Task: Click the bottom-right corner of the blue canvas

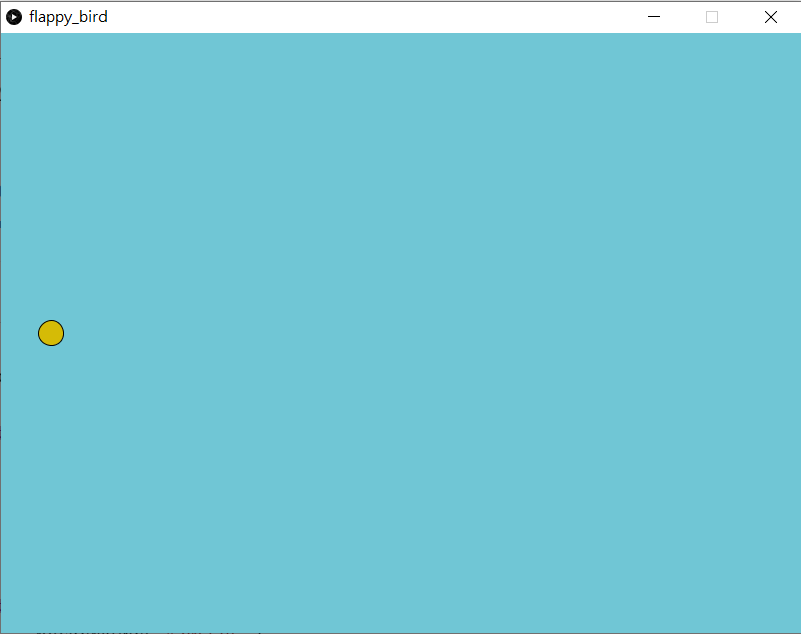Action: tap(796, 628)
